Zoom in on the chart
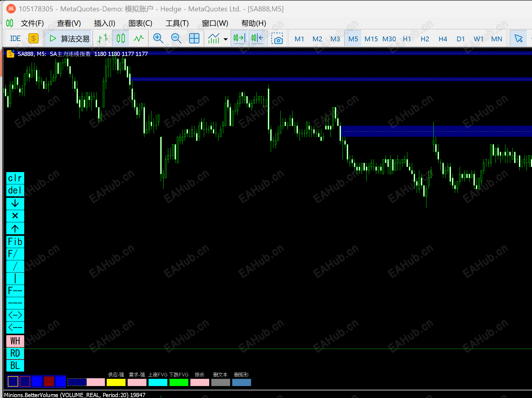Screen dimensions: 532x398 [x=158, y=38]
